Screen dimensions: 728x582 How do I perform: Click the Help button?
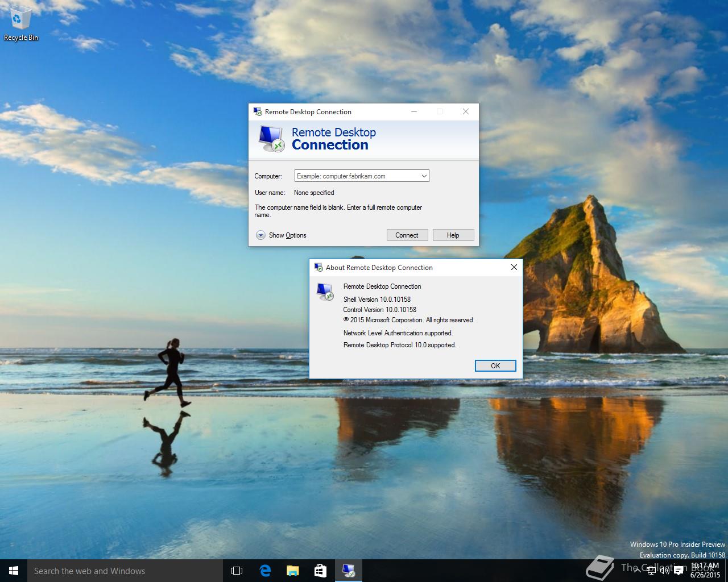click(x=453, y=235)
